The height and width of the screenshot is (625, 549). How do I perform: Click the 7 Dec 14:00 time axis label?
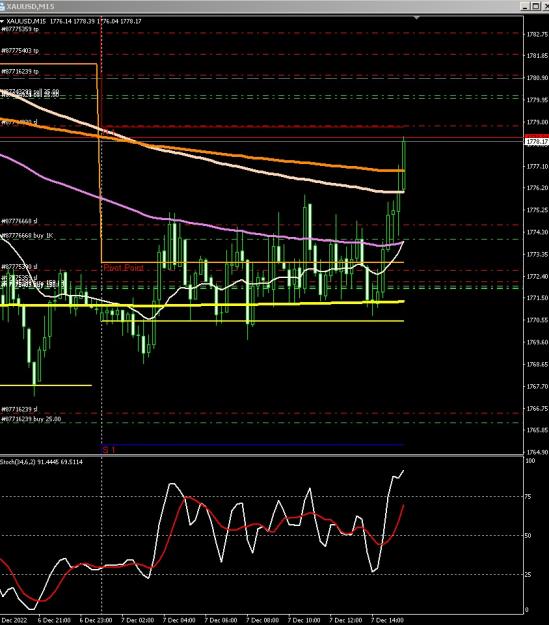click(x=387, y=621)
